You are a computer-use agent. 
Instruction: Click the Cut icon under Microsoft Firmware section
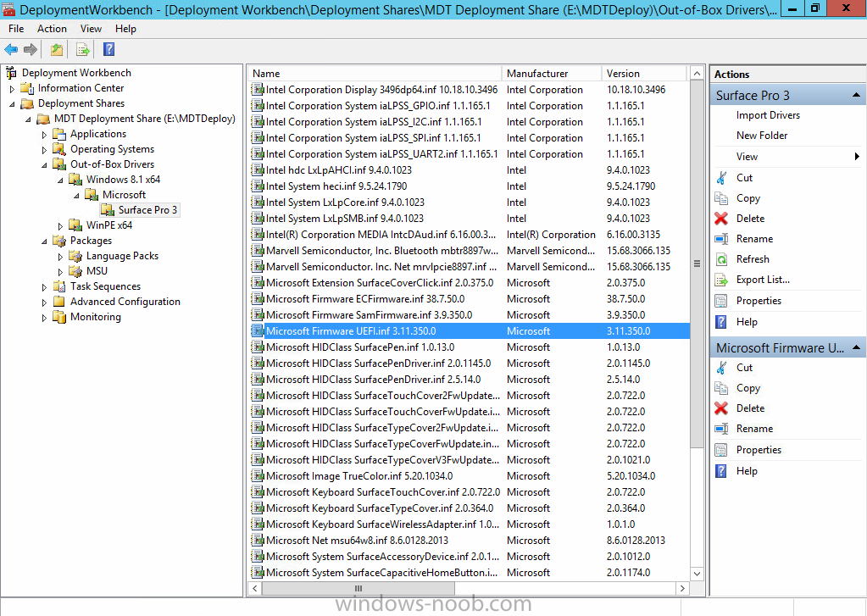point(721,368)
